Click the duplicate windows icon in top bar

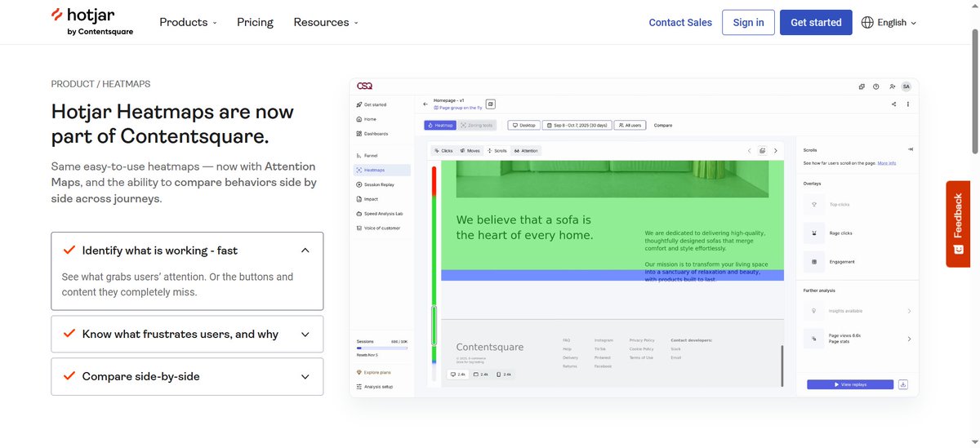(x=862, y=86)
